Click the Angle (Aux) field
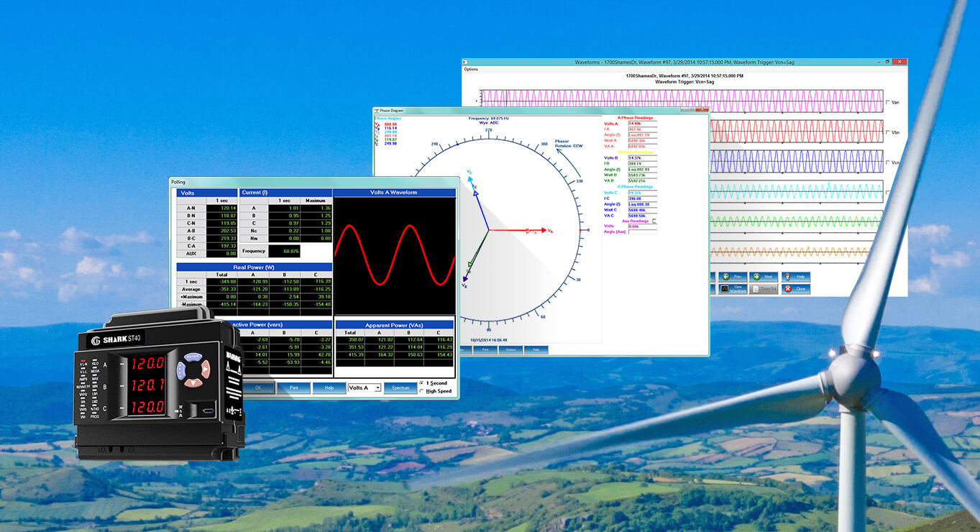 click(x=642, y=231)
